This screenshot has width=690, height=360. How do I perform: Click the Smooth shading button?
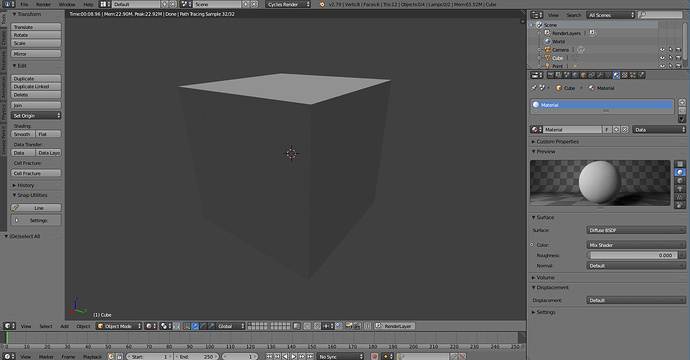point(23,134)
